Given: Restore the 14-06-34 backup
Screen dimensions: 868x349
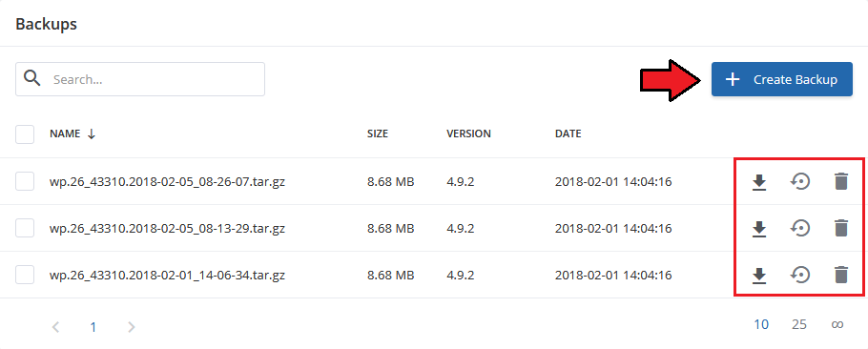Looking at the screenshot, I should [x=799, y=275].
